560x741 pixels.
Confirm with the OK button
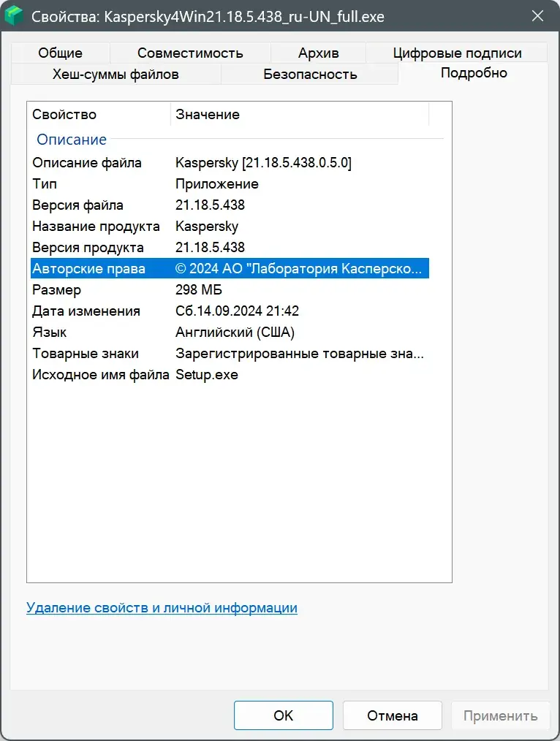click(x=284, y=715)
